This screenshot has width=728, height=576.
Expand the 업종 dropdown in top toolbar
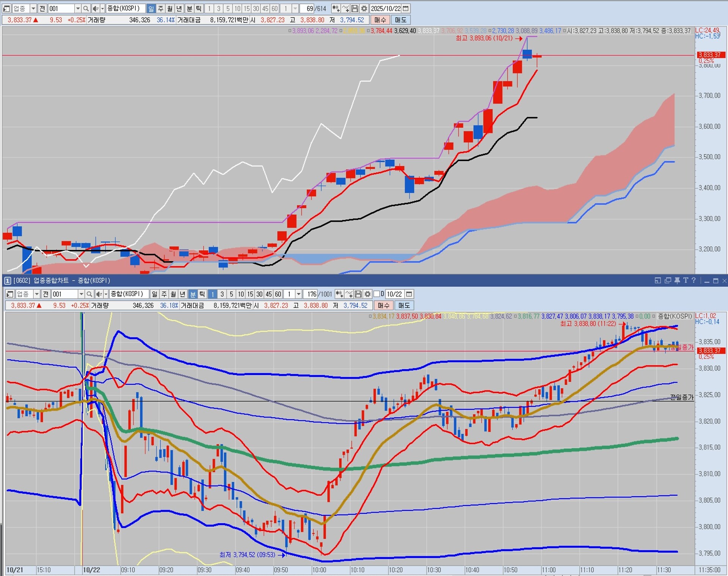tap(33, 8)
